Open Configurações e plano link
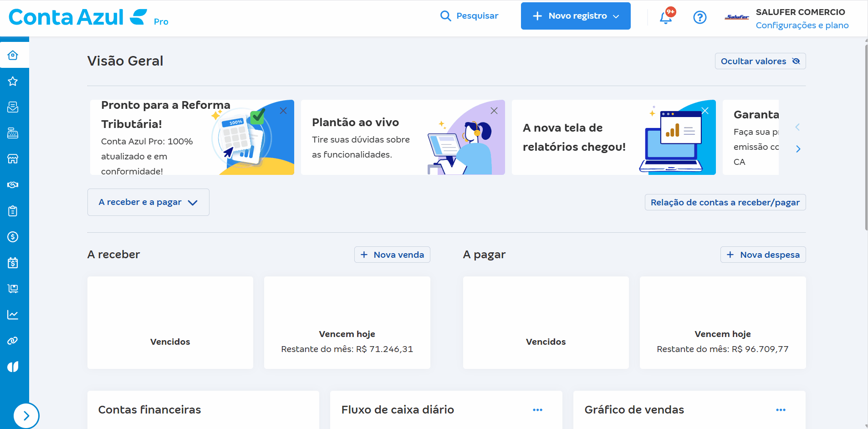This screenshot has width=868, height=429. [802, 25]
